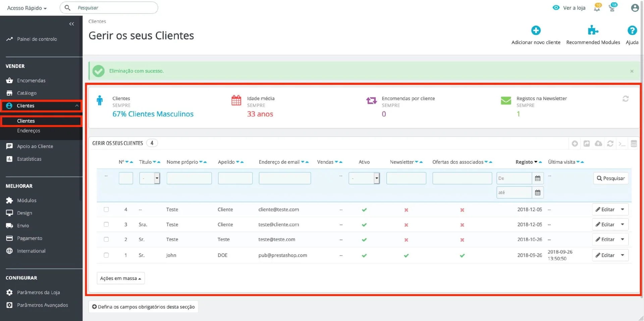Collapse the sidebar with double-arrow icon
Viewport: 644px width, 321px height.
click(x=71, y=24)
